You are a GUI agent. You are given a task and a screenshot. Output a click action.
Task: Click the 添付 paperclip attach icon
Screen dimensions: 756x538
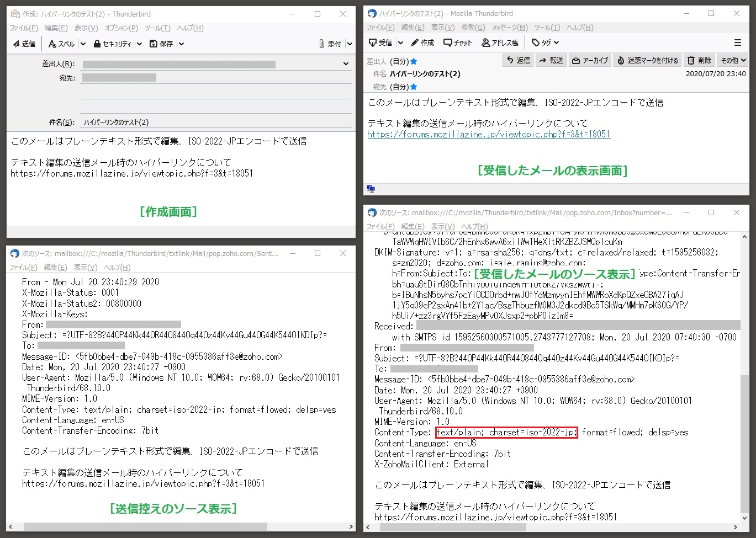(x=322, y=44)
